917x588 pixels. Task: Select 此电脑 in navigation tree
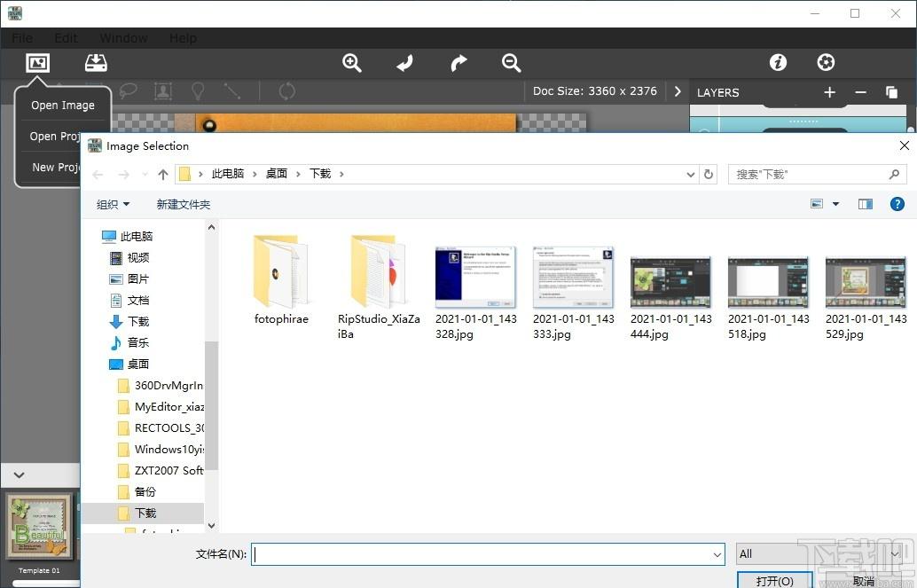[x=128, y=237]
